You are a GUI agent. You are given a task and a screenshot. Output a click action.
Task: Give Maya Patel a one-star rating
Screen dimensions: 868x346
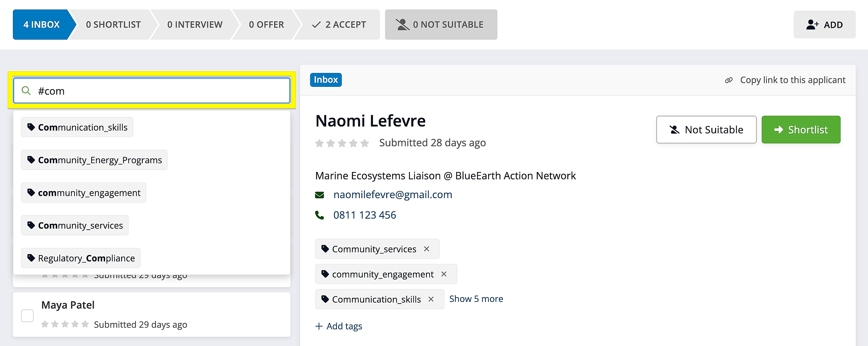[x=45, y=325]
